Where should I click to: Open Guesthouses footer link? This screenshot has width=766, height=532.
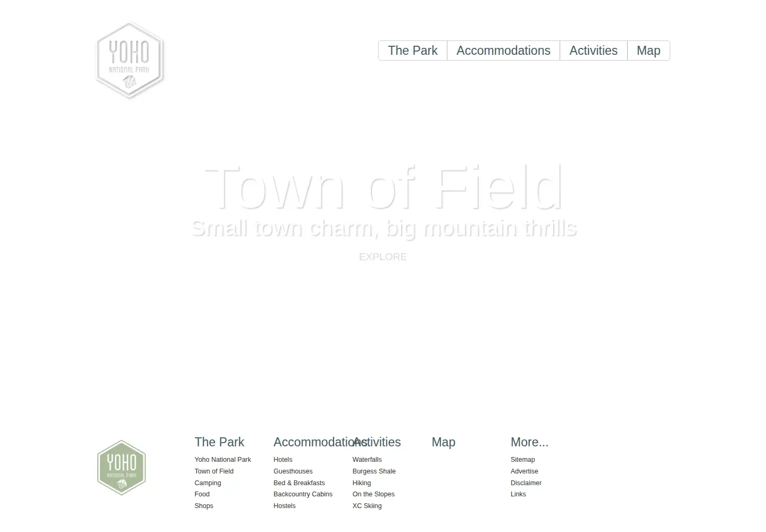coord(293,471)
